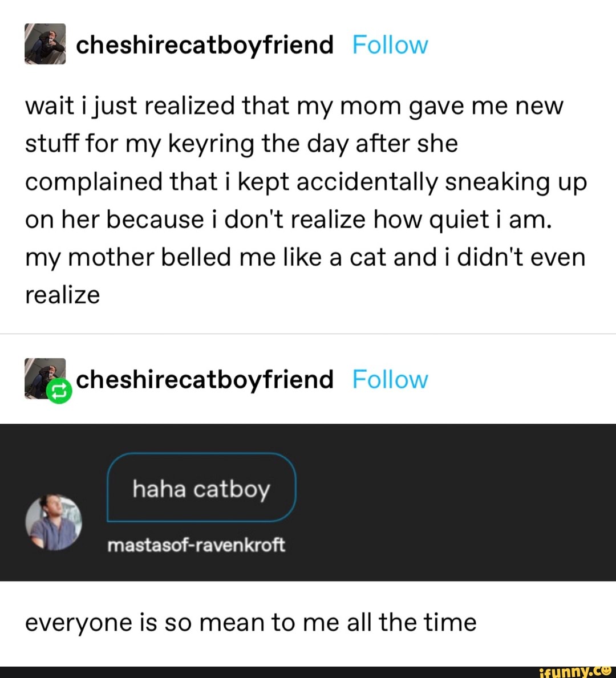Click the lone word "realize" on the last line
The height and width of the screenshot is (678, 616).
[62, 295]
